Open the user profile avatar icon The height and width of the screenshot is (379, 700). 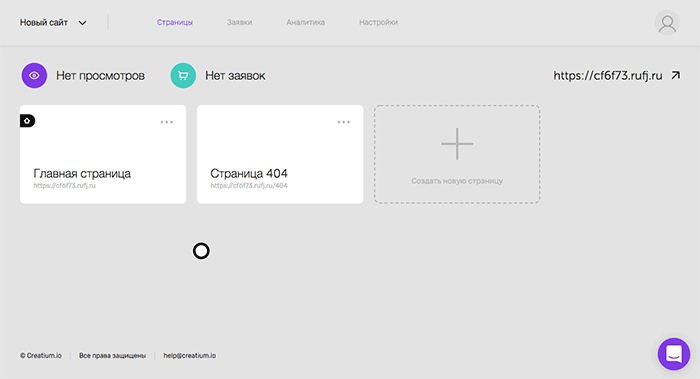(667, 23)
